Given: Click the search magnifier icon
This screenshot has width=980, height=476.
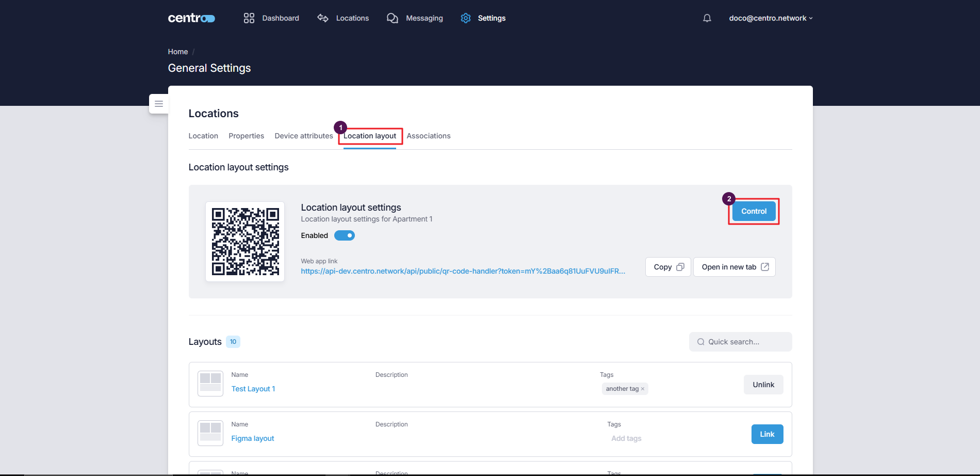Looking at the screenshot, I should 701,342.
